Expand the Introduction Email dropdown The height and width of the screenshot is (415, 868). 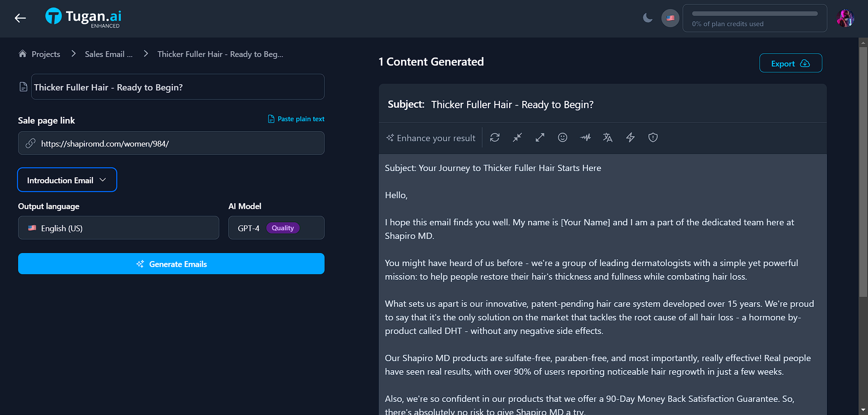tap(67, 180)
